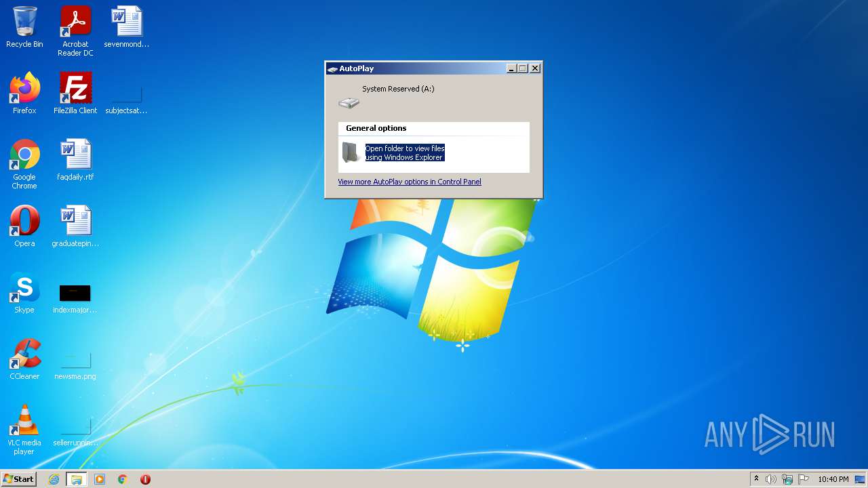Open FileZilla Client shortcut
Viewport: 868px width, 488px height.
pos(75,94)
